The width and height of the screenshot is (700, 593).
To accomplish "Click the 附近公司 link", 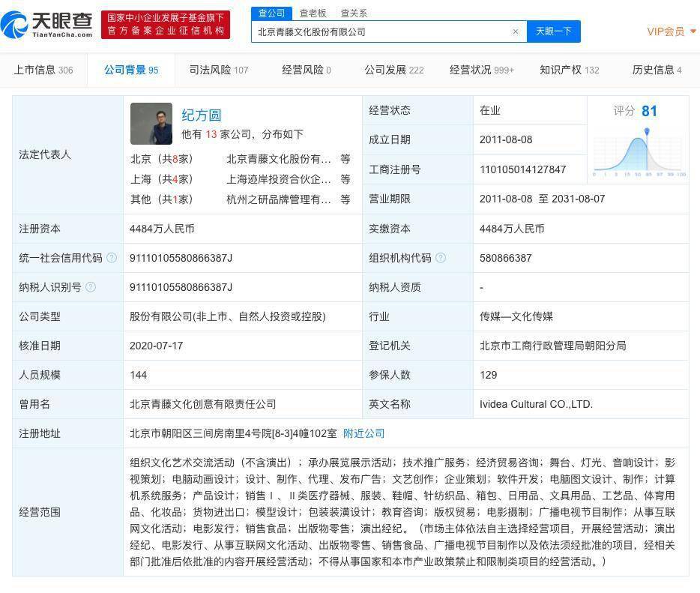I will pos(363,433).
